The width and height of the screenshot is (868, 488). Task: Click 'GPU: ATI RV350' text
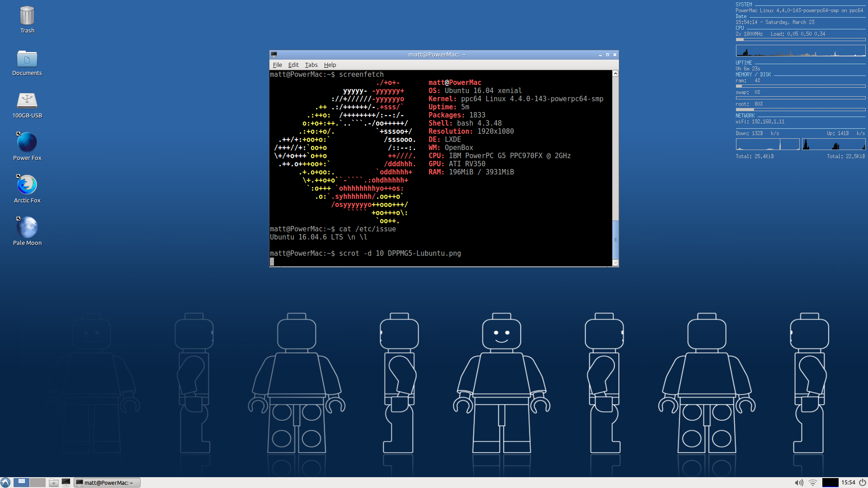click(457, 164)
